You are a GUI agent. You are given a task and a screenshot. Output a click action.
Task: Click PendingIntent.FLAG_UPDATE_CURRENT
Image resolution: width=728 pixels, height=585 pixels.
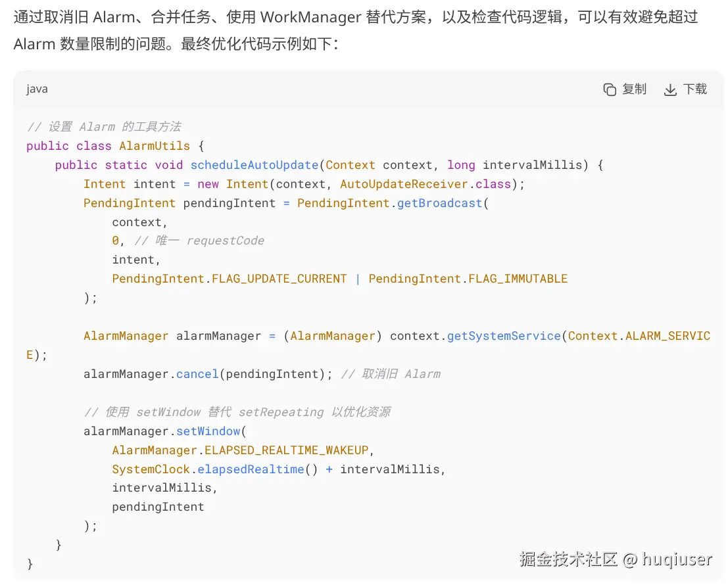(x=230, y=279)
